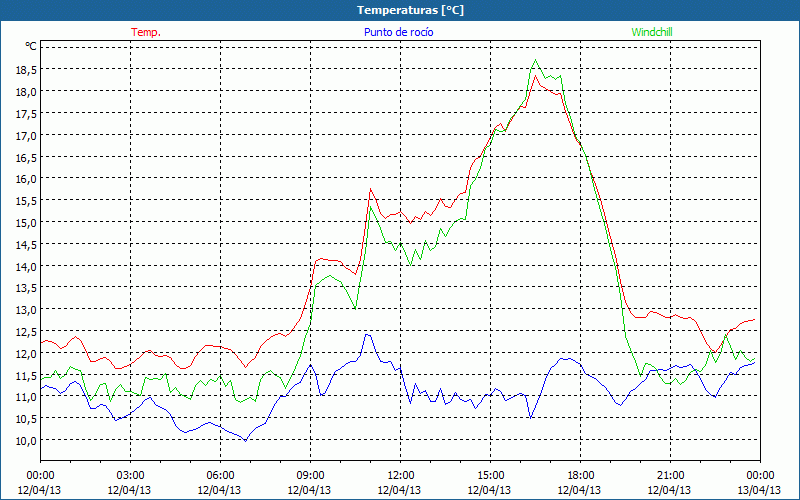This screenshot has height=500, width=800.
Task: Click the red temperature peak near 16:30
Action: point(535,76)
